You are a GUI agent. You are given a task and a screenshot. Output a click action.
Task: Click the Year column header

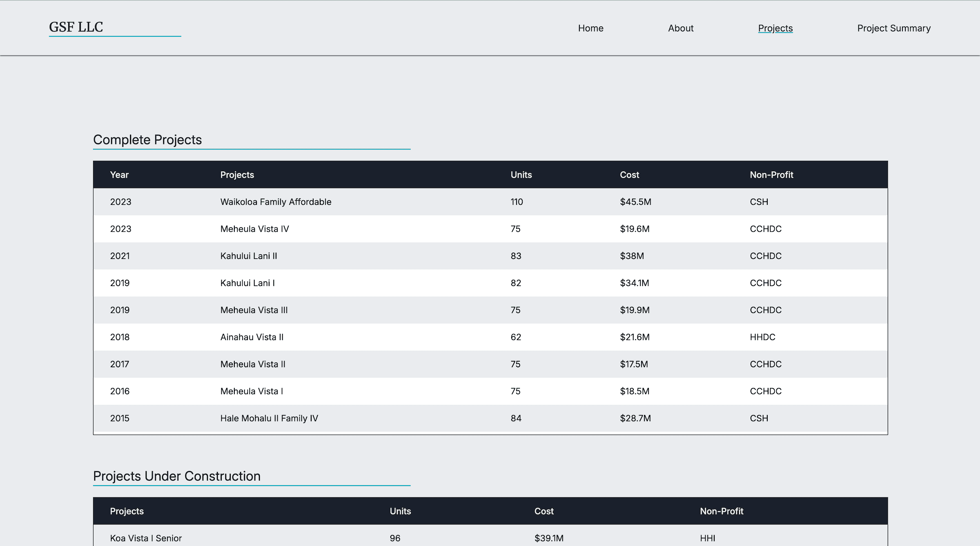tap(119, 175)
